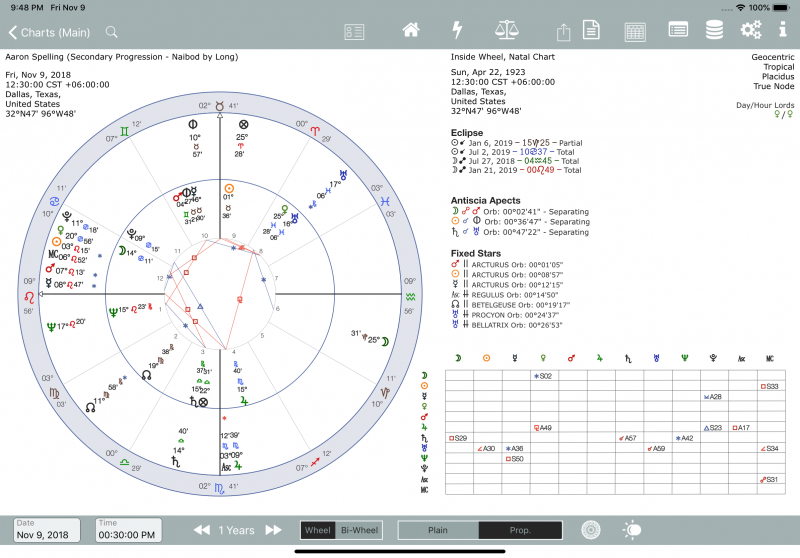Tap the home icon
The width and height of the screenshot is (800, 558).
(x=411, y=30)
